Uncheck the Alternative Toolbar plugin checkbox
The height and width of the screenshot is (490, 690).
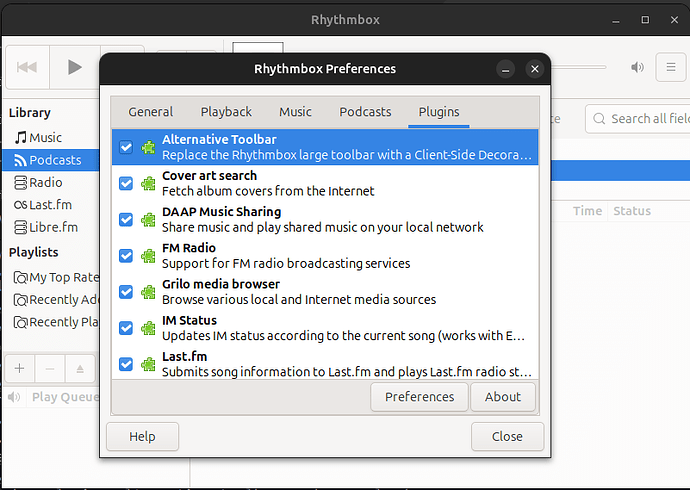[x=126, y=147]
